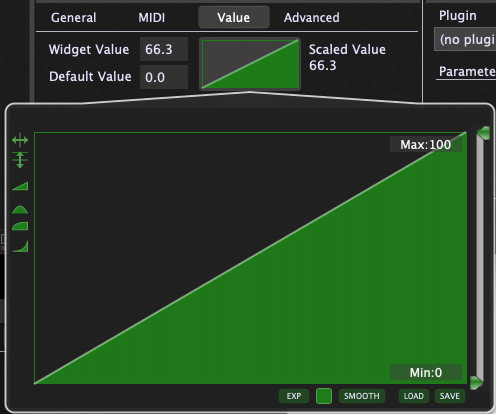Click the Default Value field
496x414 pixels.
tap(164, 77)
